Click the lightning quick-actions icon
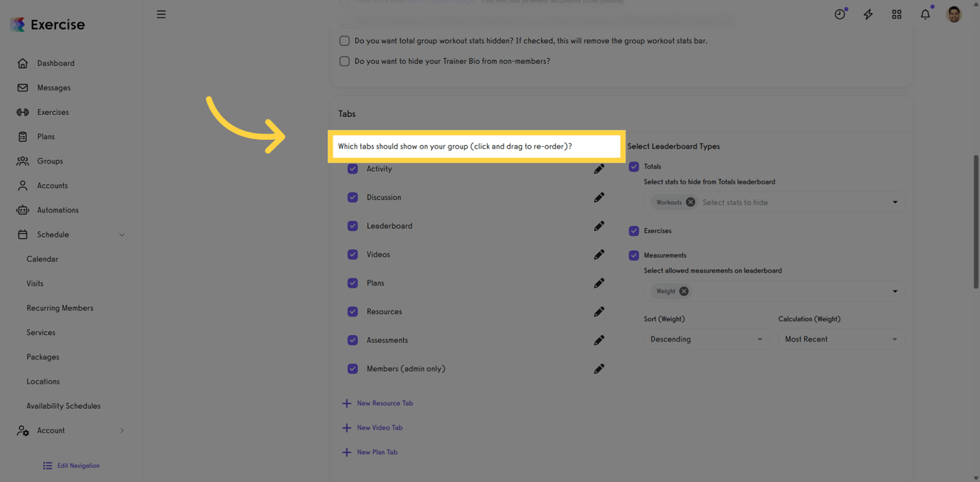 tap(868, 14)
